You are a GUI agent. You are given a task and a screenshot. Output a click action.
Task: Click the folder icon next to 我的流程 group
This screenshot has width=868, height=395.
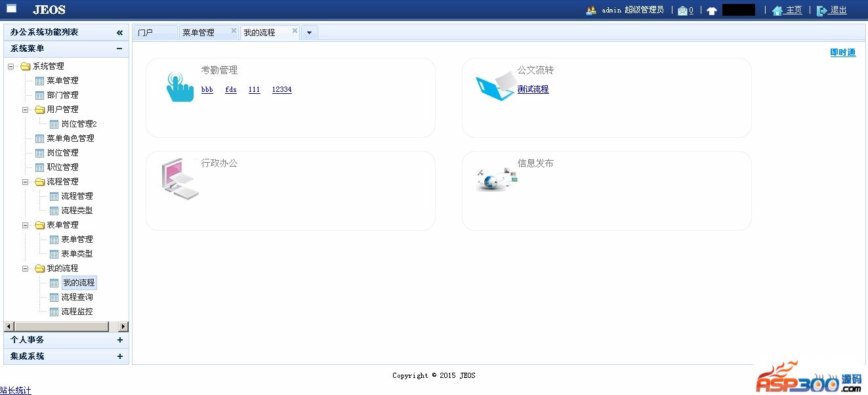click(x=39, y=268)
